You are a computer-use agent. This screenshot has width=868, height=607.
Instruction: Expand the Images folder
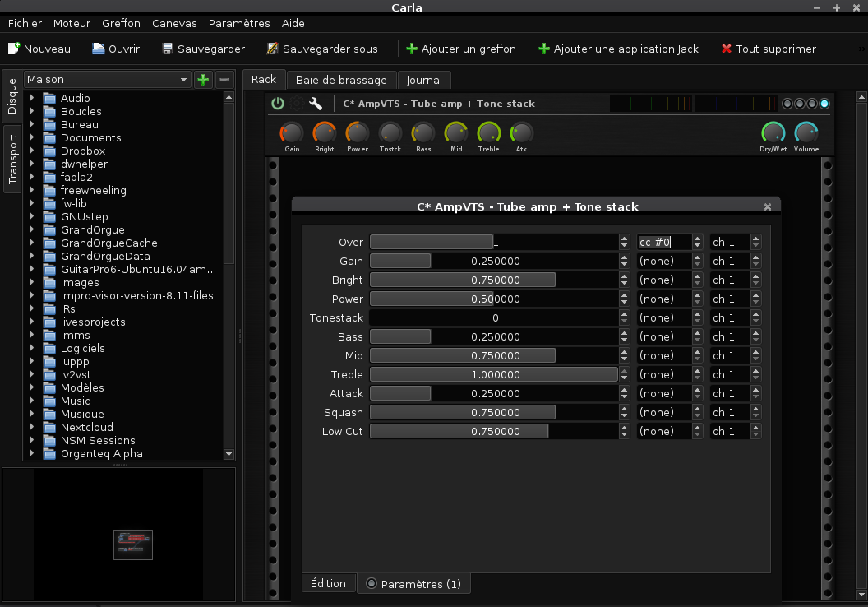click(31, 282)
